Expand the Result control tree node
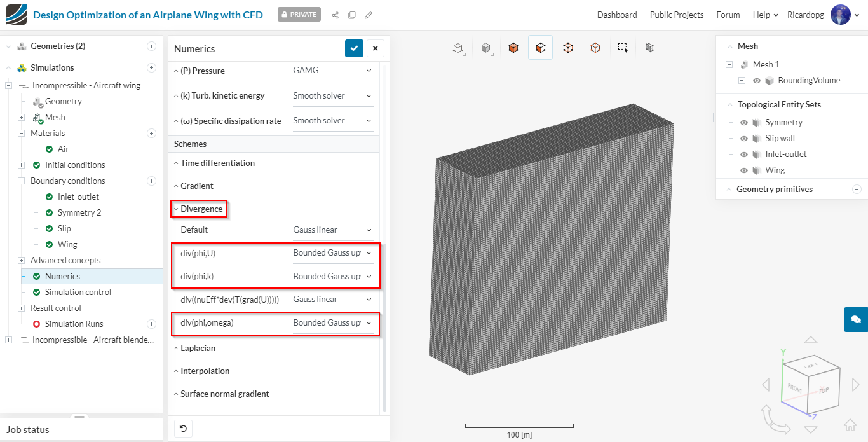Image resolution: width=868 pixels, height=442 pixels. (21, 308)
